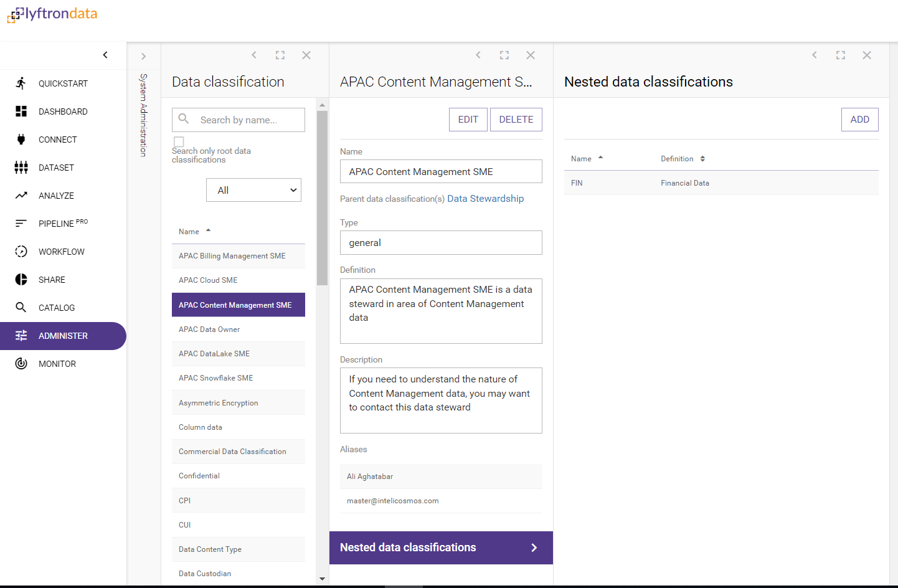Click the Definition text area
This screenshot has width=898, height=588.
click(441, 311)
